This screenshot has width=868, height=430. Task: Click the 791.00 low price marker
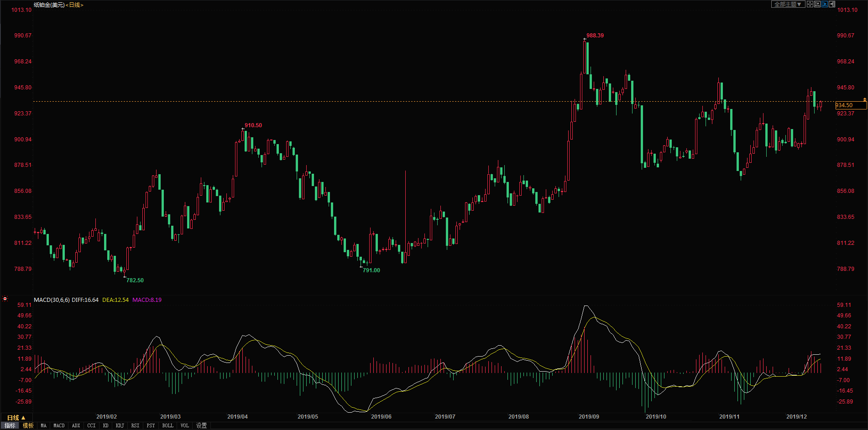click(x=371, y=270)
